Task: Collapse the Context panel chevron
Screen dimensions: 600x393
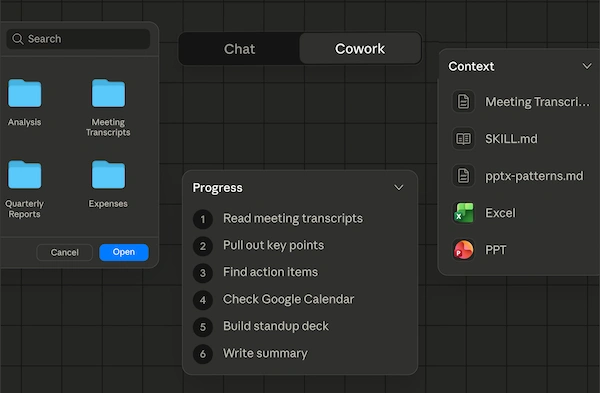Action: (587, 66)
